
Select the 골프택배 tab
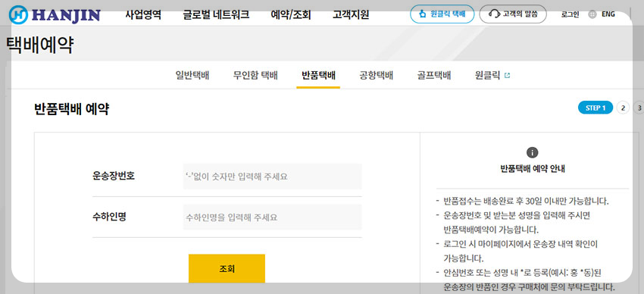(434, 76)
